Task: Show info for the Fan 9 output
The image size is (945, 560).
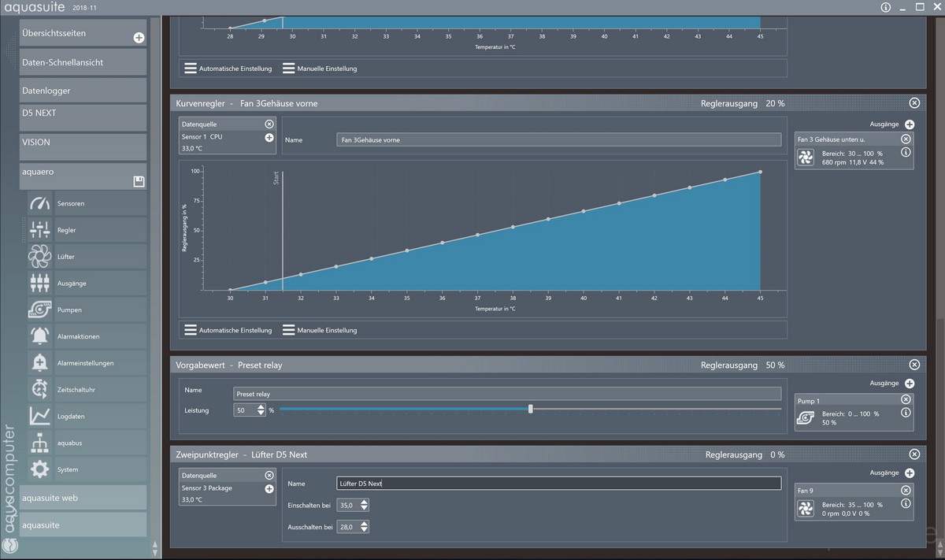Action: [906, 503]
